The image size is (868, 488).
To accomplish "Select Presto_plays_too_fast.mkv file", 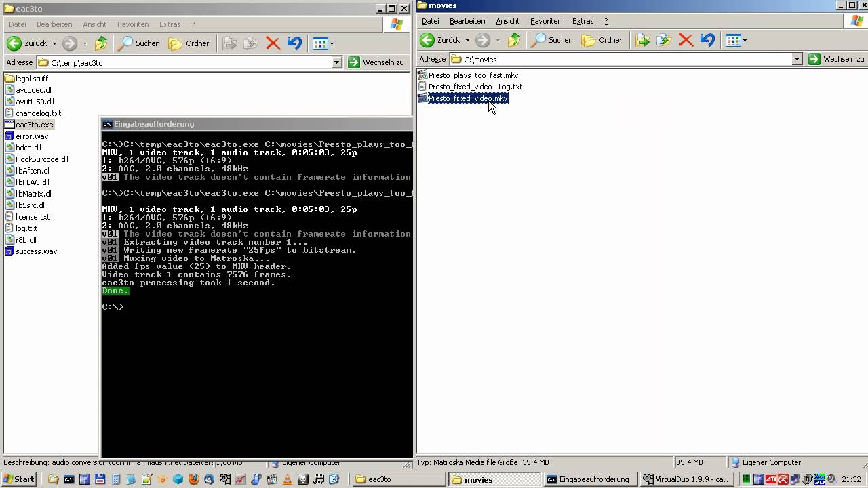I will (468, 75).
